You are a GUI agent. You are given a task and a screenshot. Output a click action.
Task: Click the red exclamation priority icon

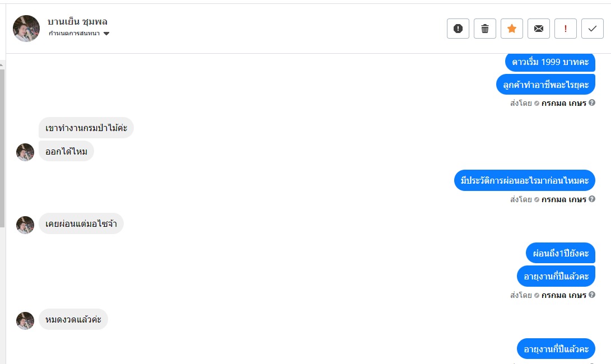point(566,29)
